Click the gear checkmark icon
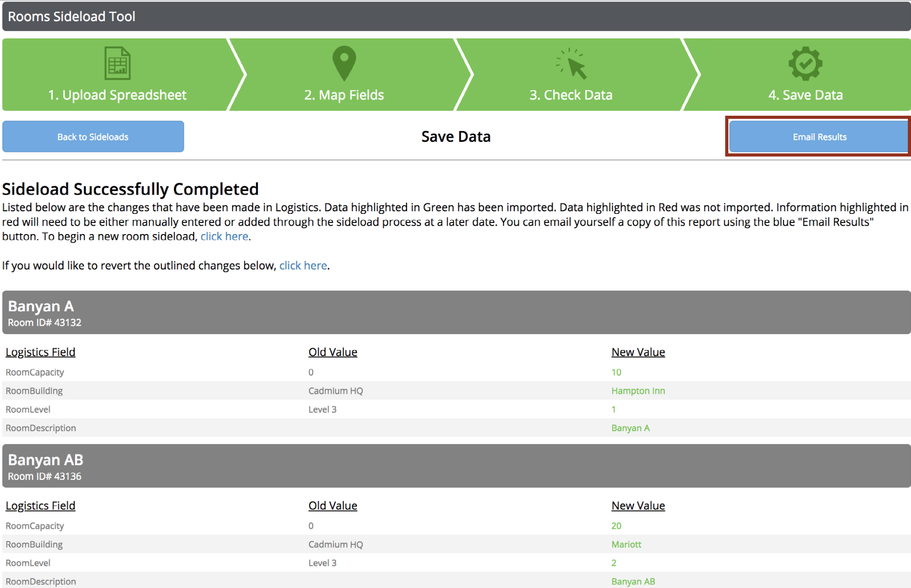 pos(805,63)
